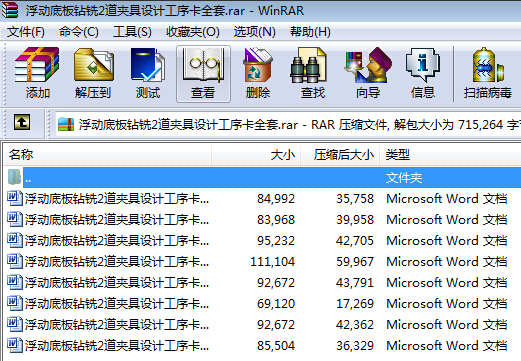Click Microsoft Word 文档 type in 84,992 row
The height and width of the screenshot is (361, 521).
[x=447, y=199]
